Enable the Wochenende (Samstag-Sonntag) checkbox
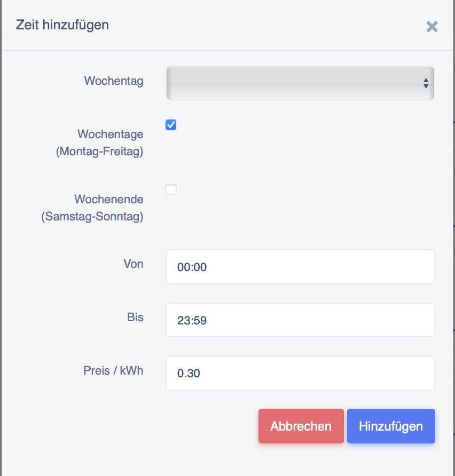Image resolution: width=455 pixels, height=476 pixels. [x=171, y=190]
